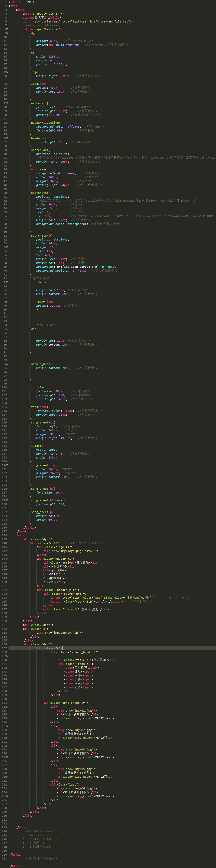The height and width of the screenshot is (868, 216).
Task: Click the img src="img/banner.jpg" line
Action: tap(60, 633)
